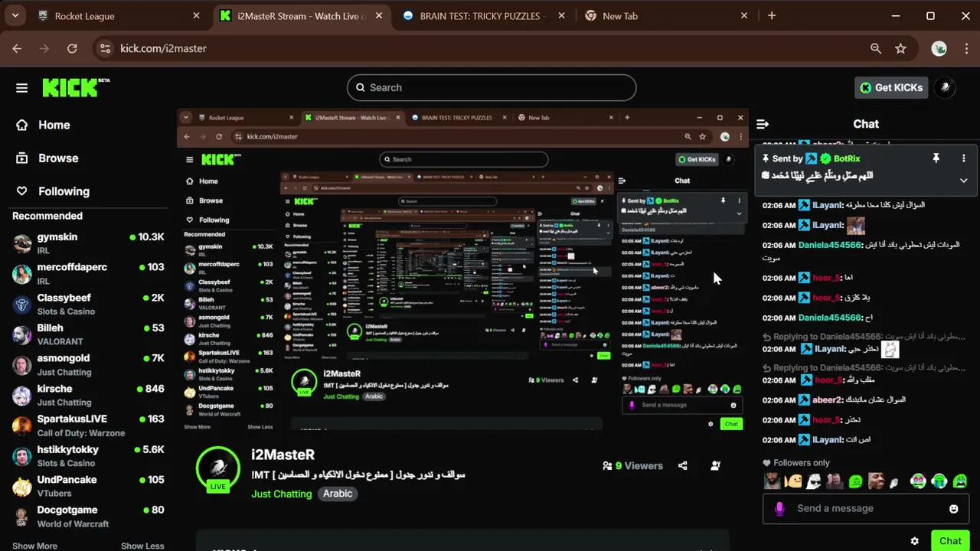Image resolution: width=980 pixels, height=551 pixels.
Task: Pick the last green crying emote
Action: 959,481
